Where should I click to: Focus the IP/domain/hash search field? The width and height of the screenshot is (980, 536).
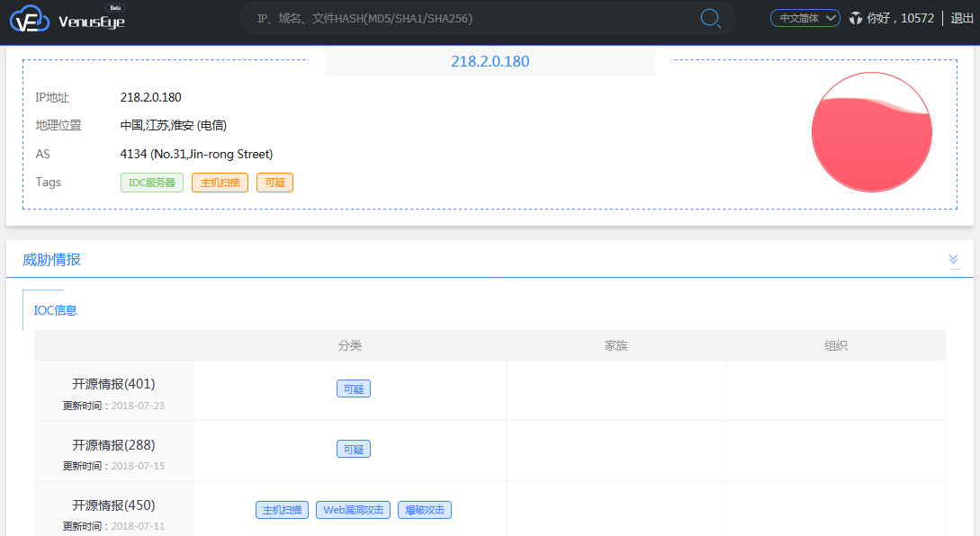click(x=472, y=18)
